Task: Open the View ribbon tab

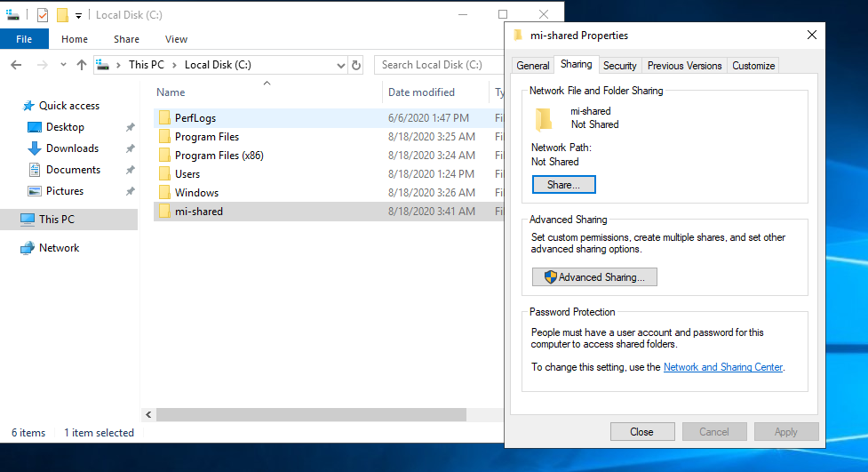Action: tap(176, 39)
